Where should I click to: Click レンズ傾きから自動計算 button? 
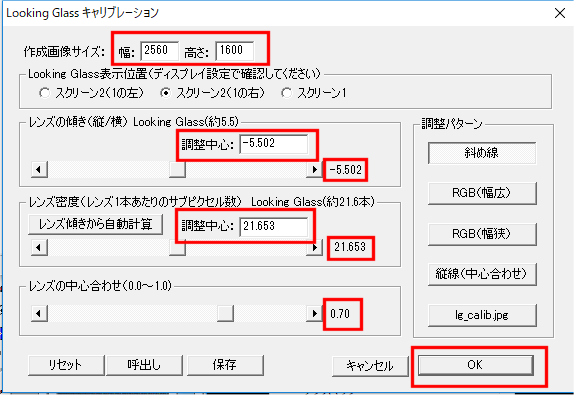point(96,224)
